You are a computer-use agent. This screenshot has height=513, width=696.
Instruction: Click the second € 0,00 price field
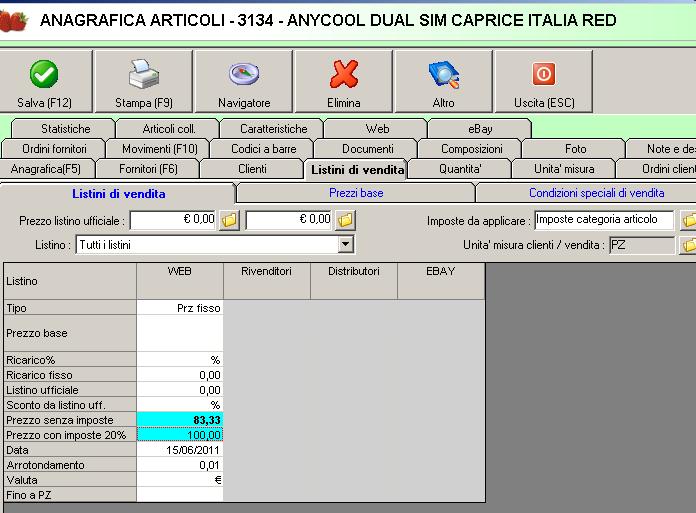[x=289, y=220]
